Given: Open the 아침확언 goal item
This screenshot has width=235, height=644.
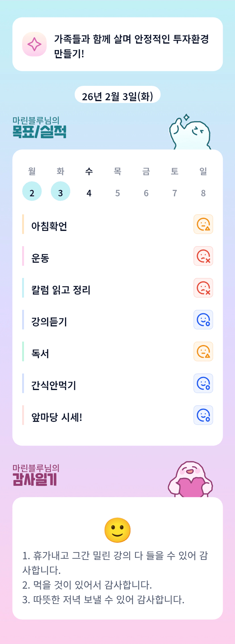Looking at the screenshot, I should click(x=49, y=226).
